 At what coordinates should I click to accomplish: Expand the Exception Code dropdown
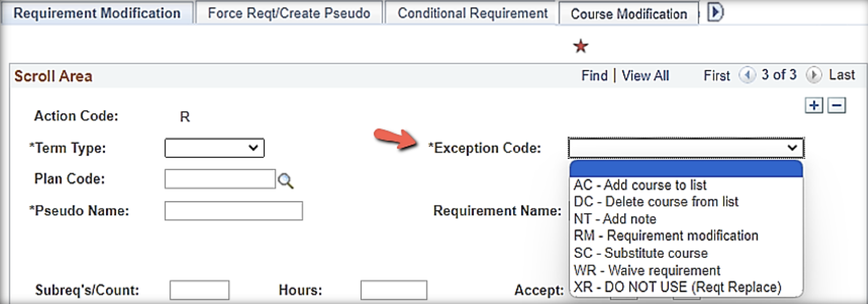point(686,148)
